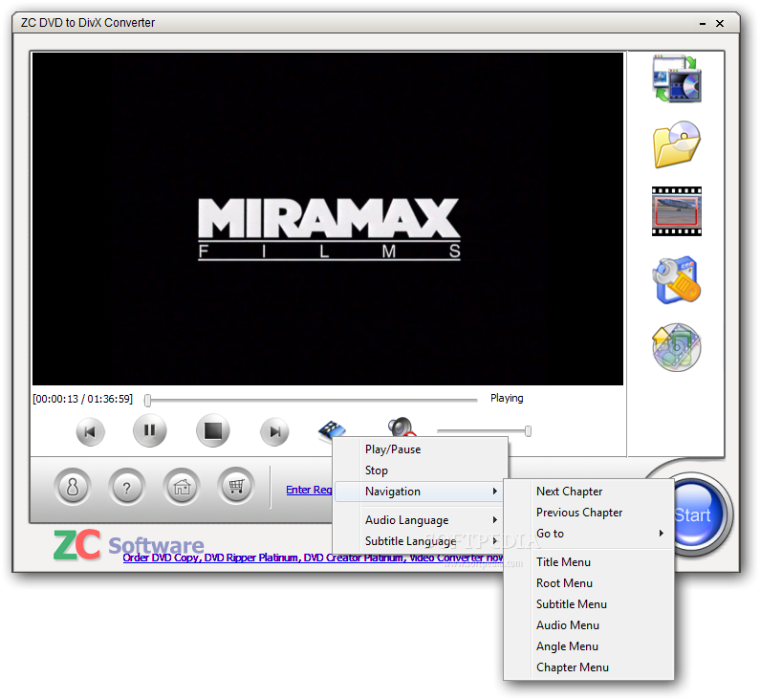Open the convert DVD icon at top right
Screen dimensions: 760x700
click(x=677, y=78)
